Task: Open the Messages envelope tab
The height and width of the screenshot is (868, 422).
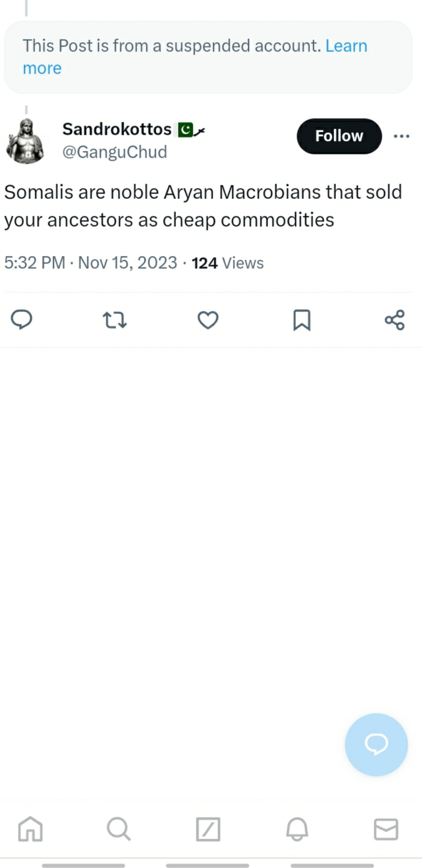Action: 386,829
